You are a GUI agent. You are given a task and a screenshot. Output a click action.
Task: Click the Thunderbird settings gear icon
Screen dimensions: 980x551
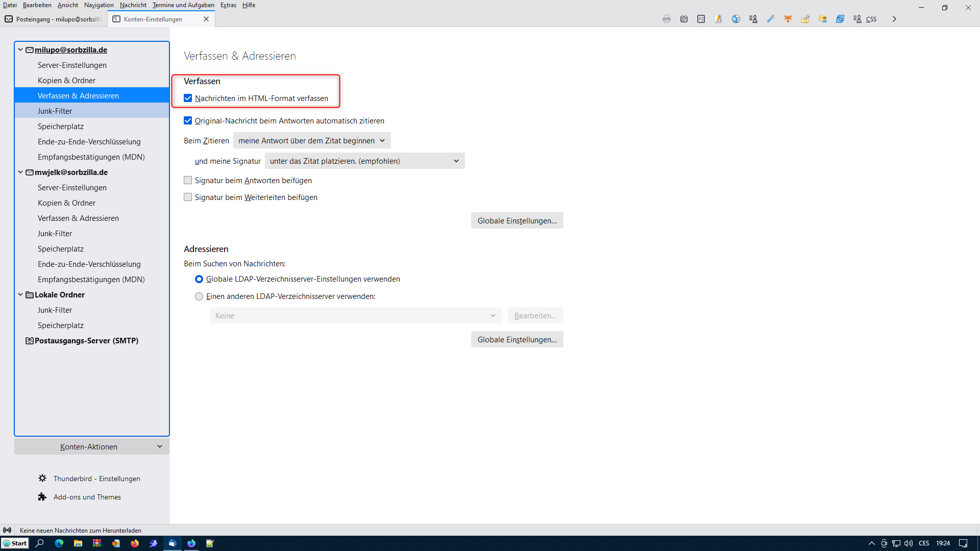point(42,479)
